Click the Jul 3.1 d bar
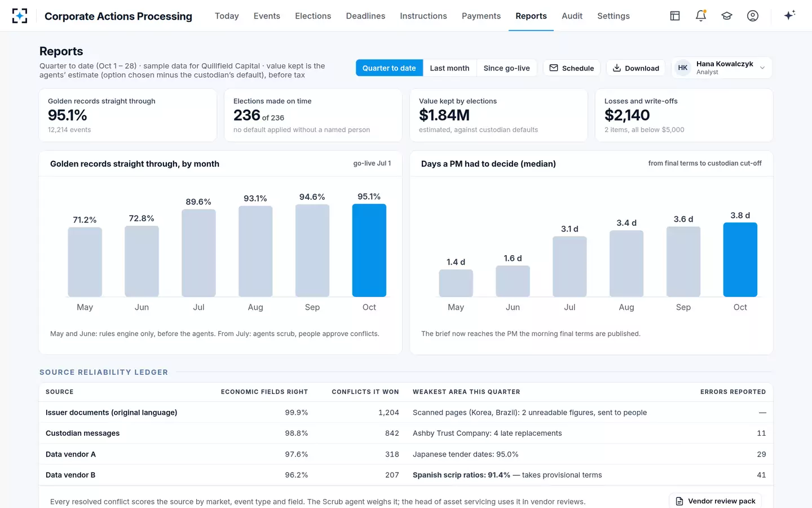 tap(570, 266)
